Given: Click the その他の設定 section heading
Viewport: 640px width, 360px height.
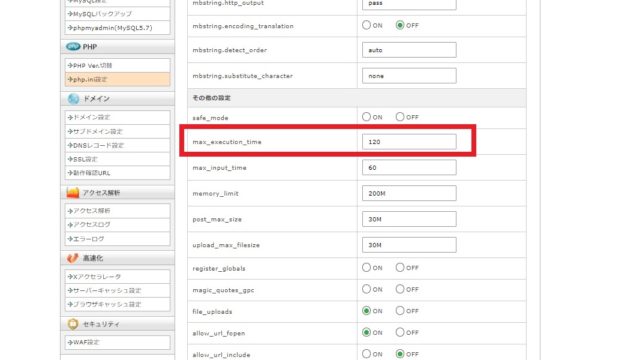Looking at the screenshot, I should tap(211, 98).
